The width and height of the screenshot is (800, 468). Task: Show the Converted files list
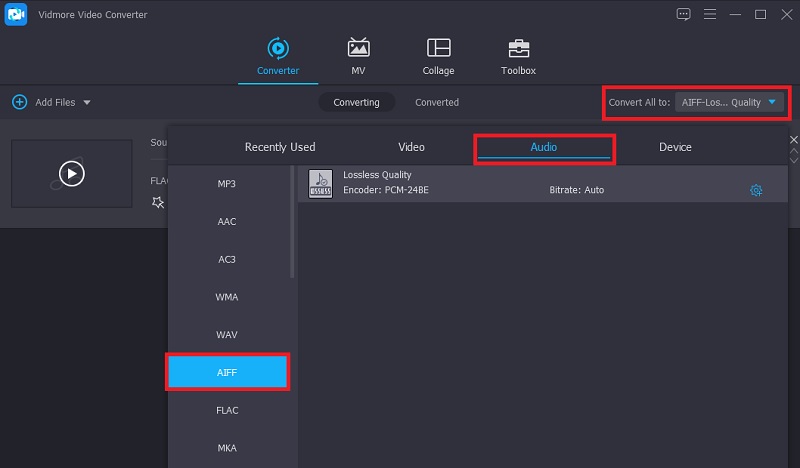[437, 102]
